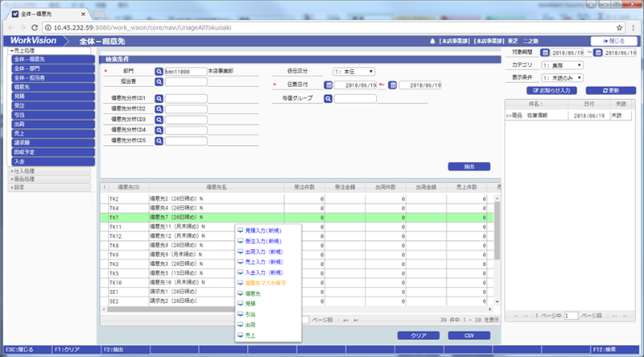Open lookup for 得意先分析CD1
The image size is (644, 357).
point(159,98)
